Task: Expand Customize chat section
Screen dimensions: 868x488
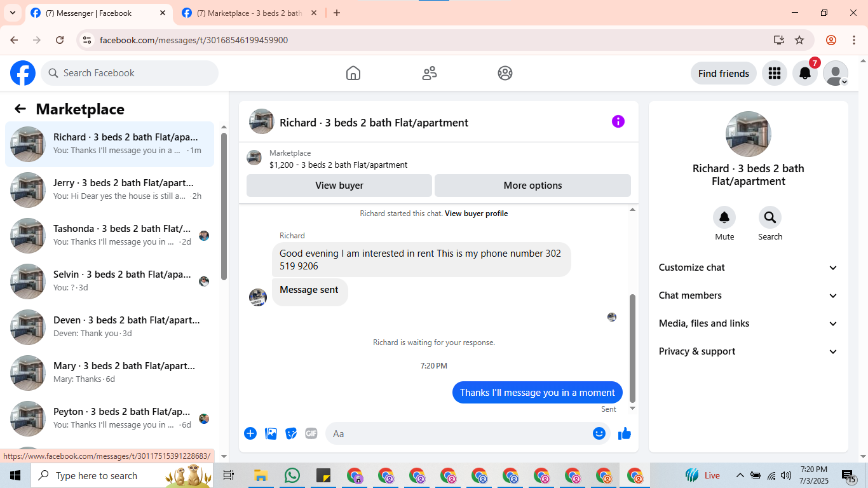Action: 749,268
